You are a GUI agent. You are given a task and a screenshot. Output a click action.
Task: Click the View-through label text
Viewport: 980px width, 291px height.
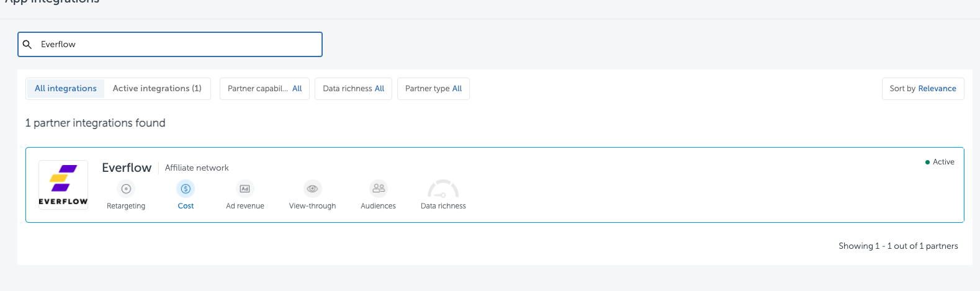(312, 206)
